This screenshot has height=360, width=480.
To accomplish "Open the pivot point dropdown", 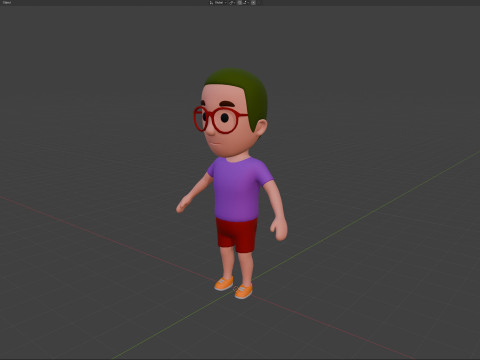I will pos(232,2).
